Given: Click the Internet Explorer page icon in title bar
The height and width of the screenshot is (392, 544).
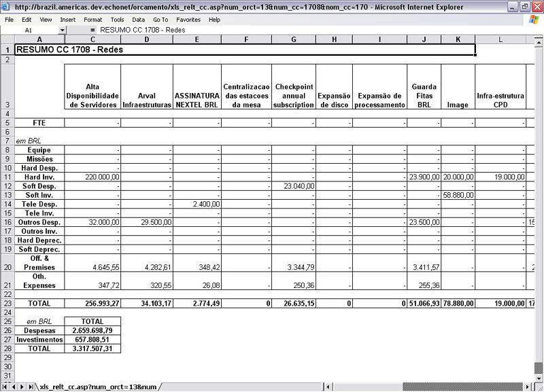Looking at the screenshot, I should 5,7.
